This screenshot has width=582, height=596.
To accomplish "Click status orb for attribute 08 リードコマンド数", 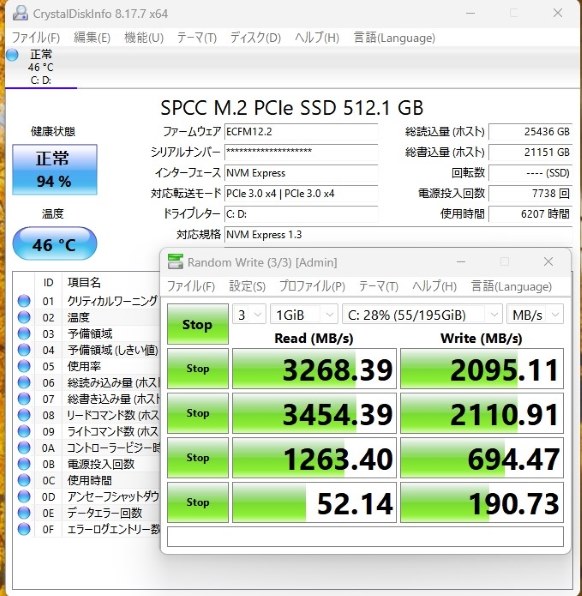I will tap(24, 415).
